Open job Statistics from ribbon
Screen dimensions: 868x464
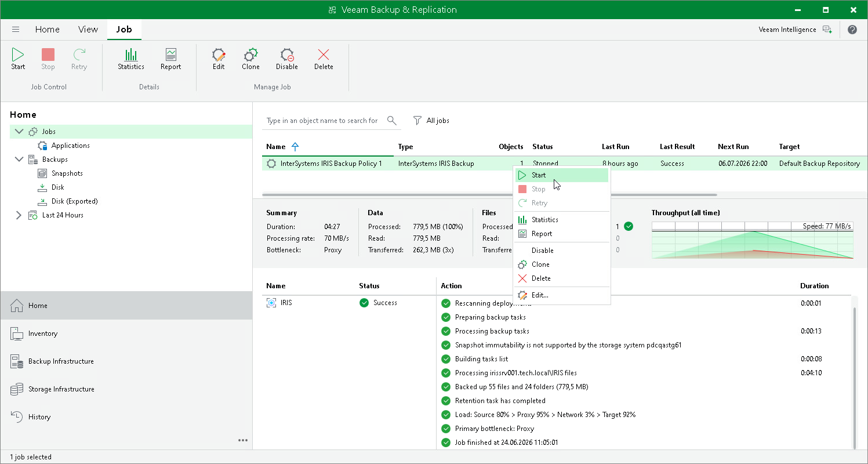[x=131, y=59]
